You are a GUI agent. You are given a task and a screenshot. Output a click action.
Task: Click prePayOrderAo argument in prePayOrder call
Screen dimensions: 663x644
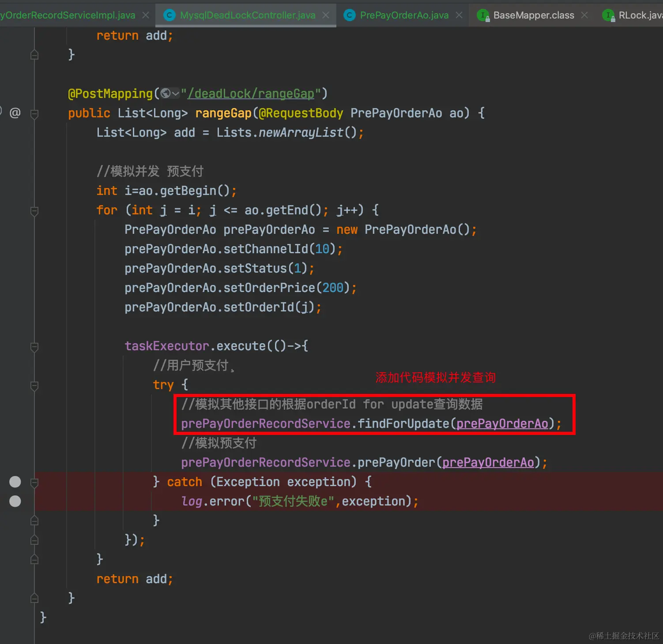(488, 462)
